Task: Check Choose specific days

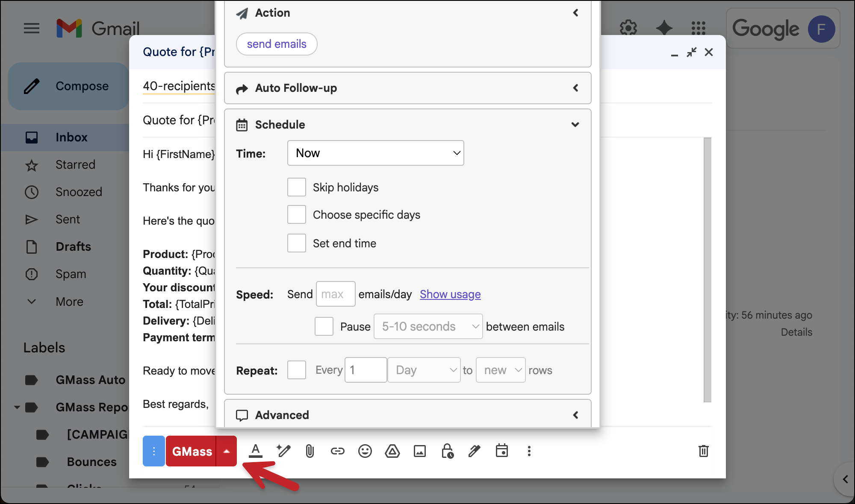Action: (296, 214)
